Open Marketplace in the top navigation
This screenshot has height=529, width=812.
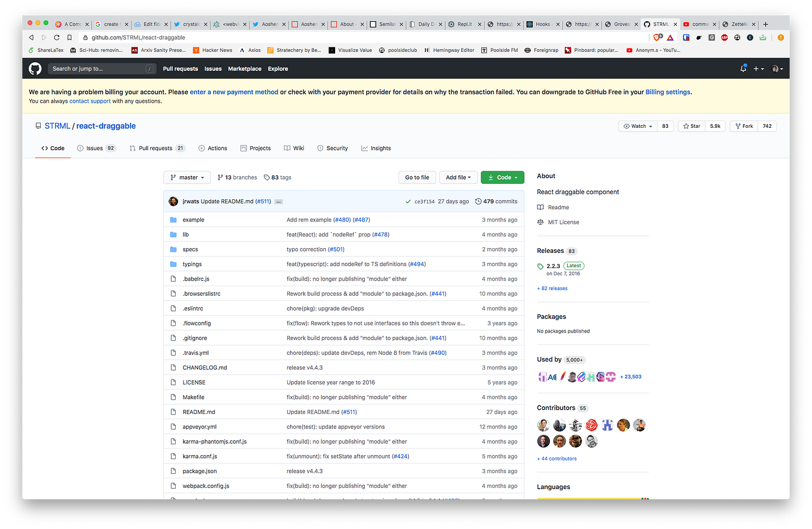click(244, 69)
